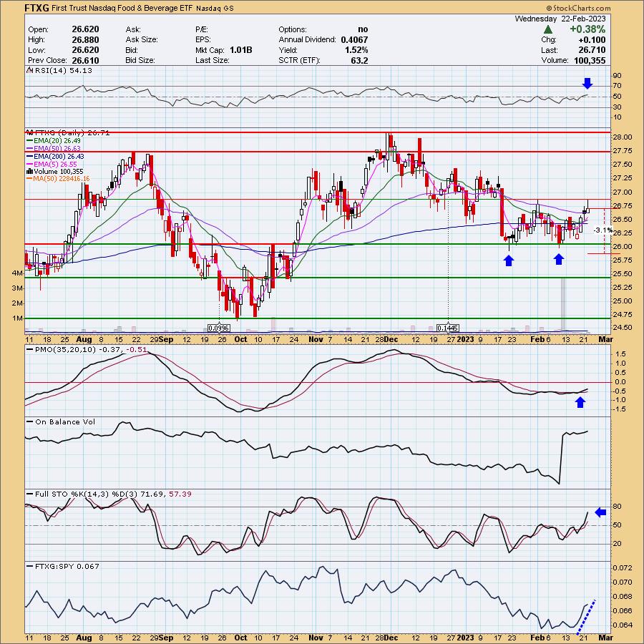Click the 90 level on RSI axis

618,76
